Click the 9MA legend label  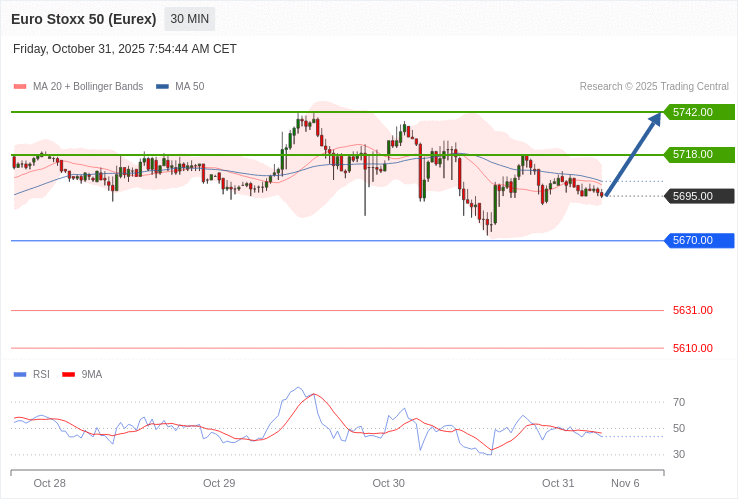pos(92,375)
